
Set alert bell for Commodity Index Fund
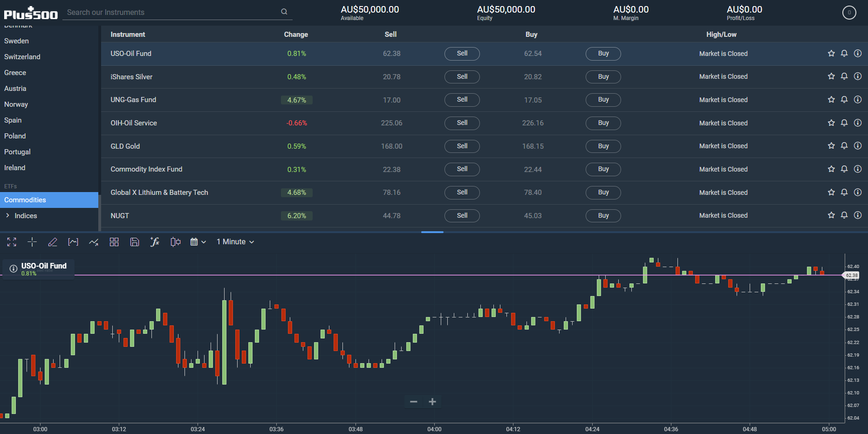(844, 169)
